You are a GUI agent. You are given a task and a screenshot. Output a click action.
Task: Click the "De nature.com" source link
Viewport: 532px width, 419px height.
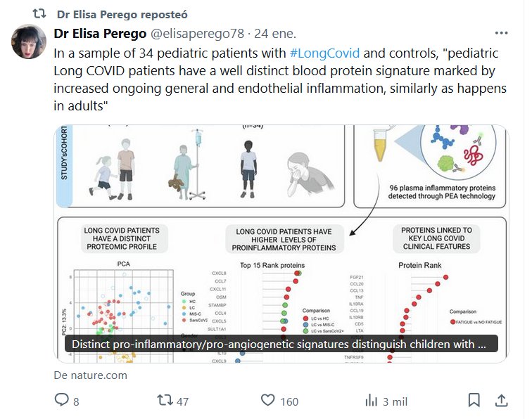91,375
